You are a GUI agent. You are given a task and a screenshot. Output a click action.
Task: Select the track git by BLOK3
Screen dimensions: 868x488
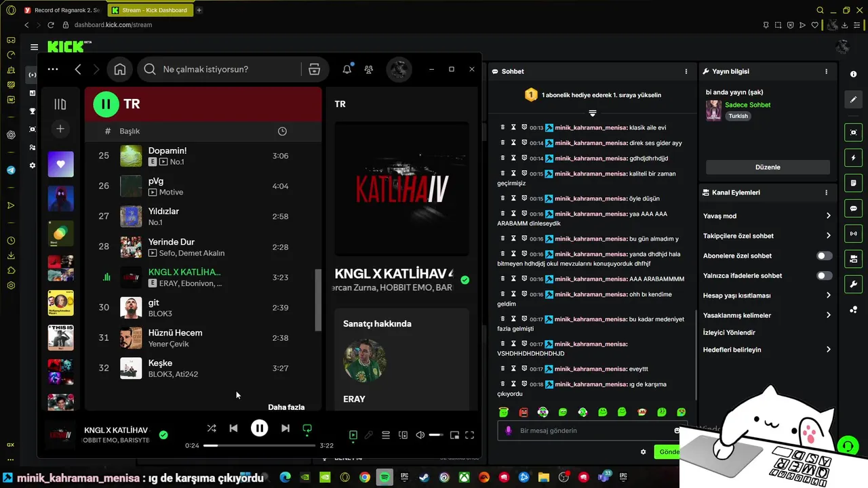point(203,308)
